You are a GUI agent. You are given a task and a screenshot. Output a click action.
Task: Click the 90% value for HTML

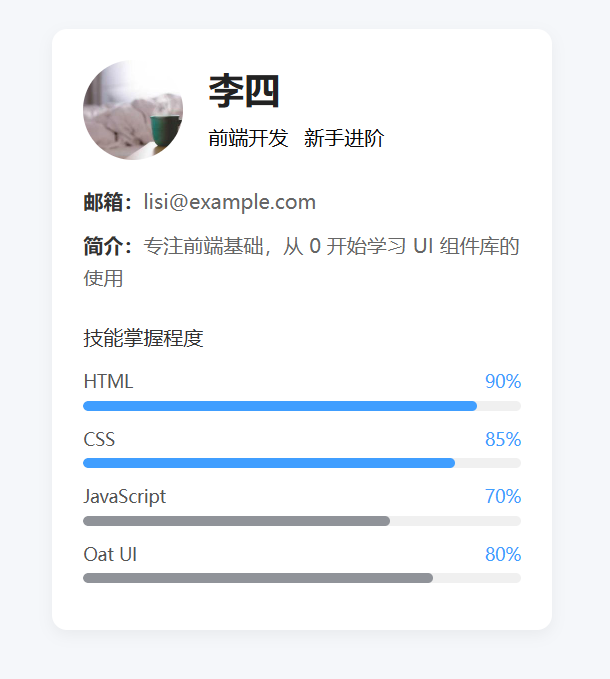pyautogui.click(x=503, y=381)
